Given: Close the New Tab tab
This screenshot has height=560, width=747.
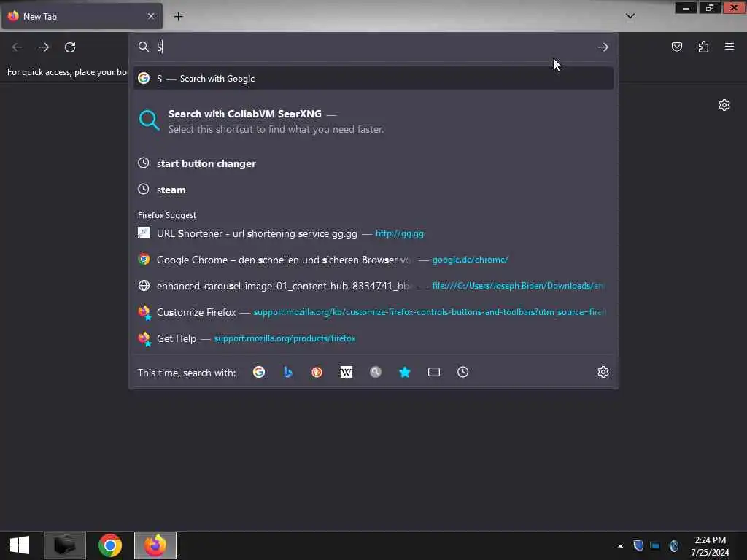Looking at the screenshot, I should (151, 16).
